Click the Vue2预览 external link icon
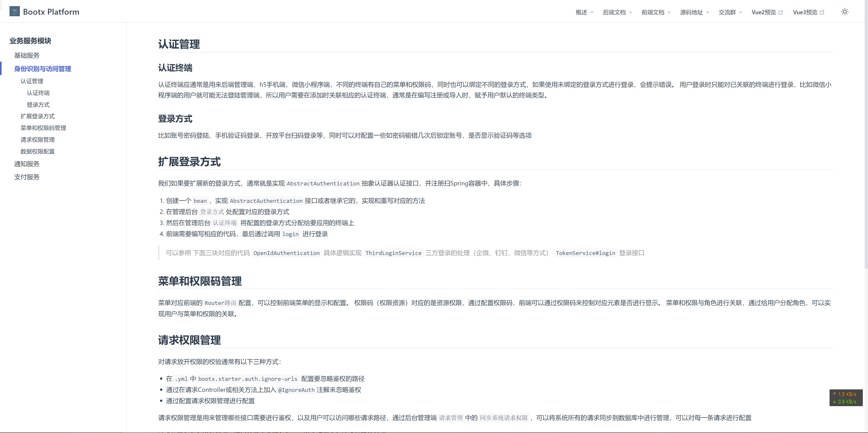This screenshot has height=433, width=868. coord(781,12)
